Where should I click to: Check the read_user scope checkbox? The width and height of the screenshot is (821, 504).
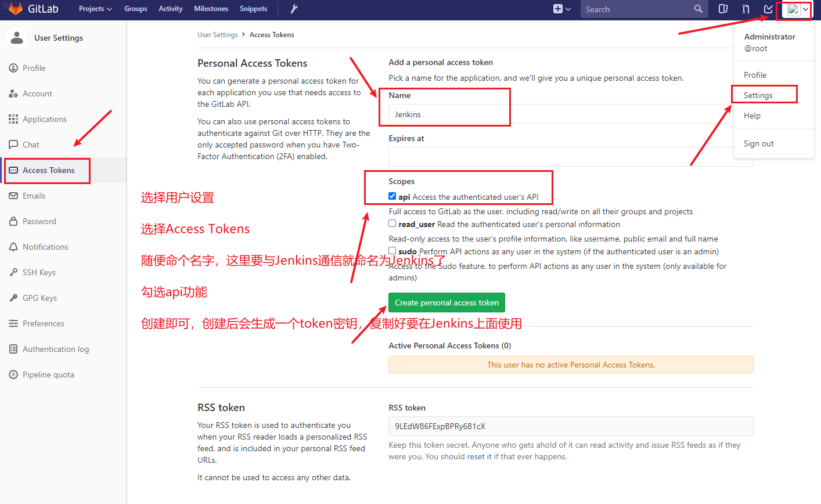(x=393, y=224)
